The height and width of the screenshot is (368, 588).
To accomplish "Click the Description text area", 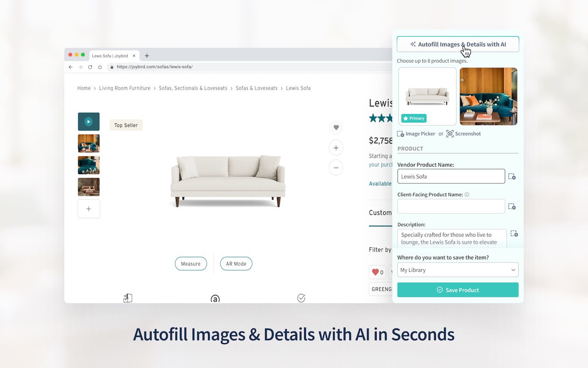I will click(452, 238).
